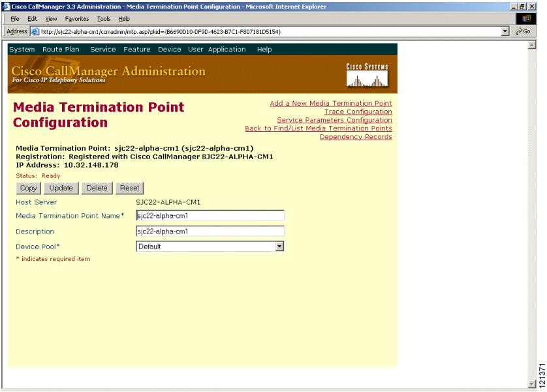Click the 'For Cisco IP Telephony Solutions' tagline

pos(59,80)
